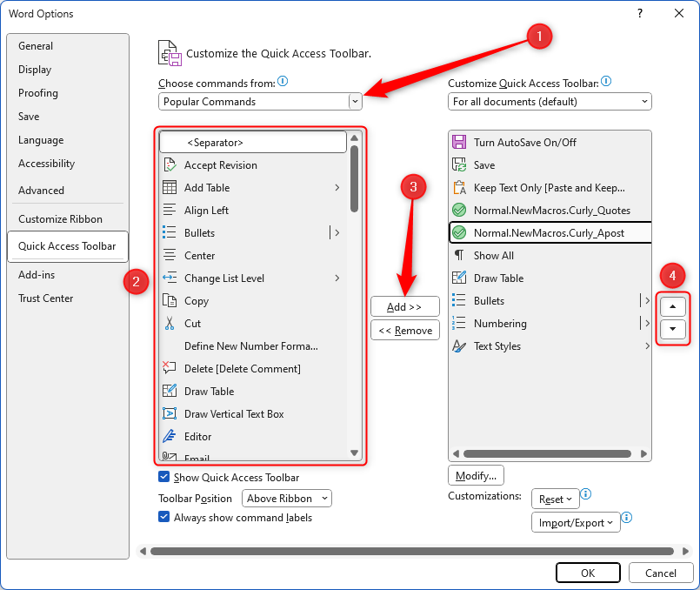Select the Show All paragraph mark icon

[x=459, y=256]
